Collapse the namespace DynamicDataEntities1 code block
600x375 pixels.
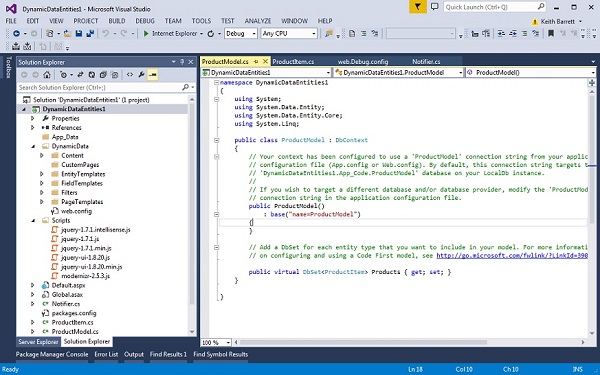[216, 82]
